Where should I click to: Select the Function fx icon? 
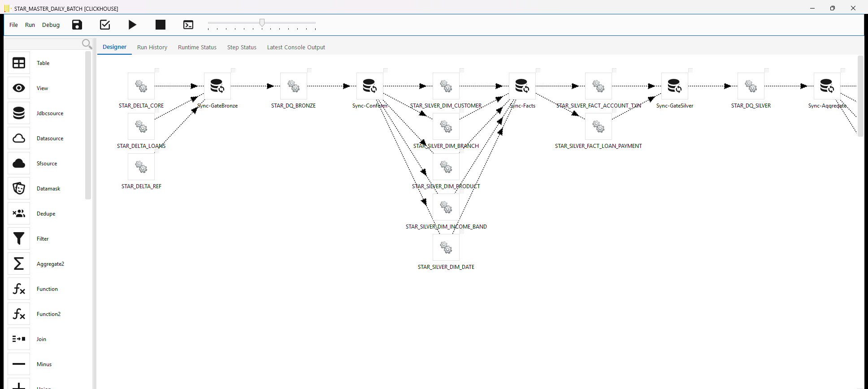coord(19,289)
